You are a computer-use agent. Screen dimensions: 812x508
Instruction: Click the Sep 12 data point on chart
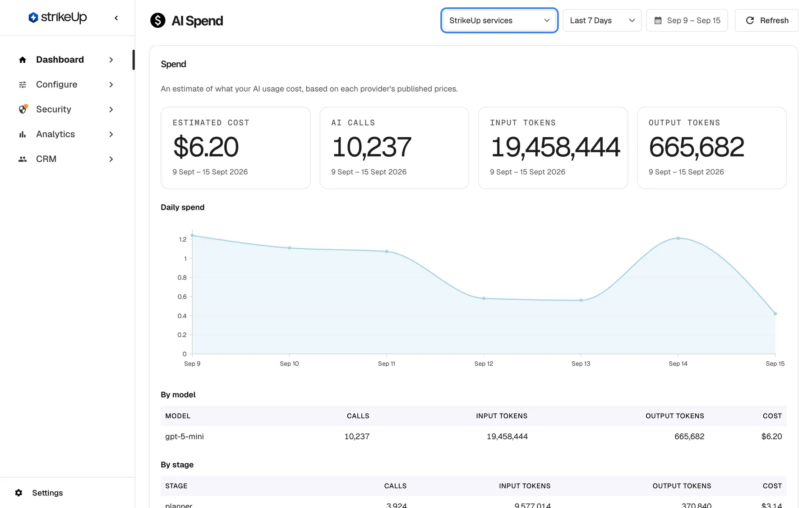point(484,298)
